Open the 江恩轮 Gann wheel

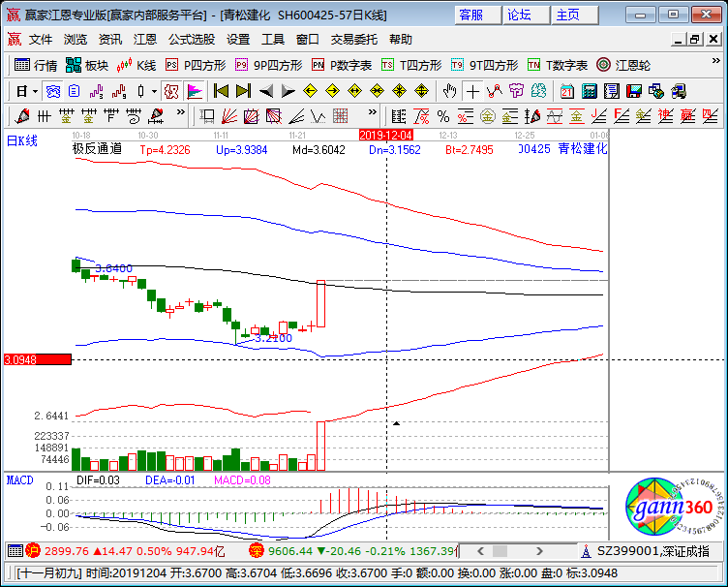623,65
